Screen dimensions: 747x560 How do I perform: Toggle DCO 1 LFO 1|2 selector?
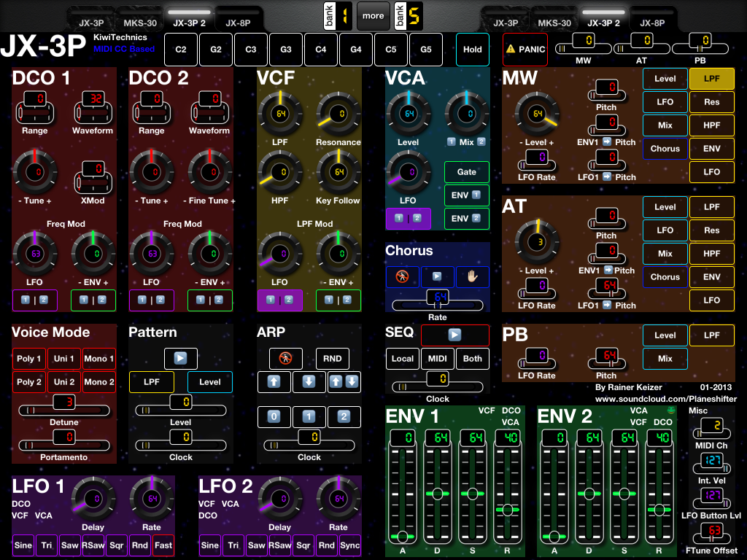click(35, 300)
